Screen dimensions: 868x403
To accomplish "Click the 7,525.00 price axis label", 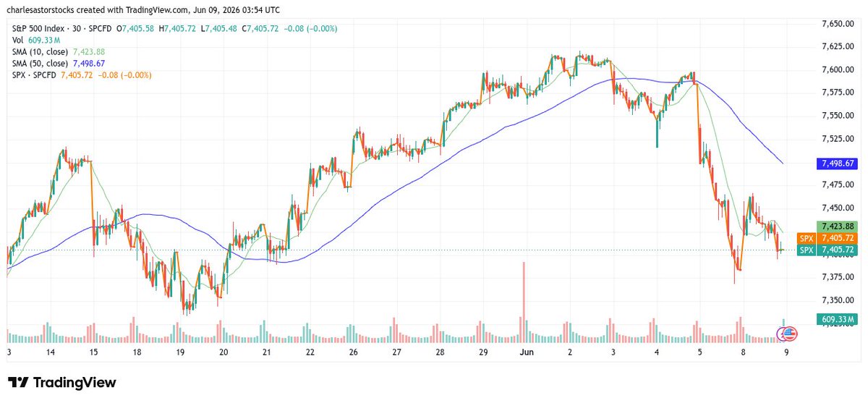I will pos(839,138).
